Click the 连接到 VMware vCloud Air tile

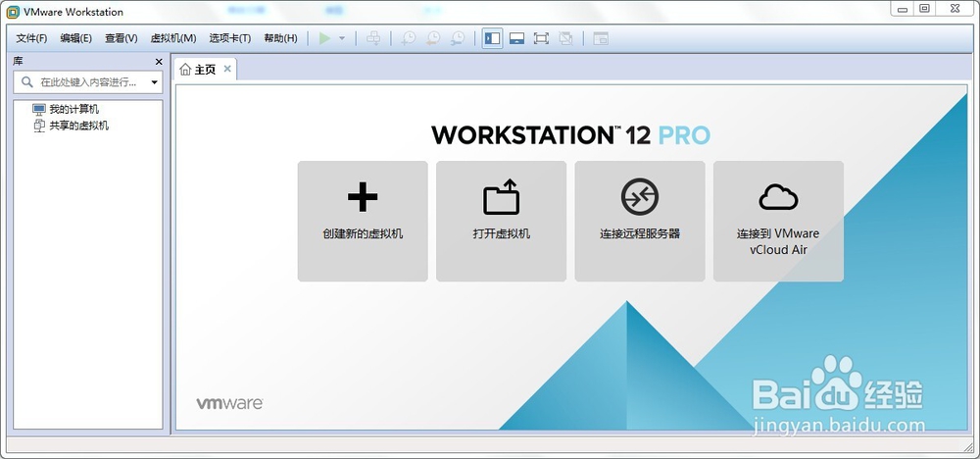click(x=779, y=222)
